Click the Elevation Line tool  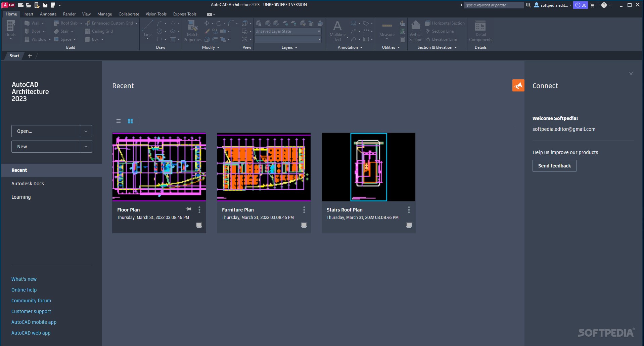[441, 39]
